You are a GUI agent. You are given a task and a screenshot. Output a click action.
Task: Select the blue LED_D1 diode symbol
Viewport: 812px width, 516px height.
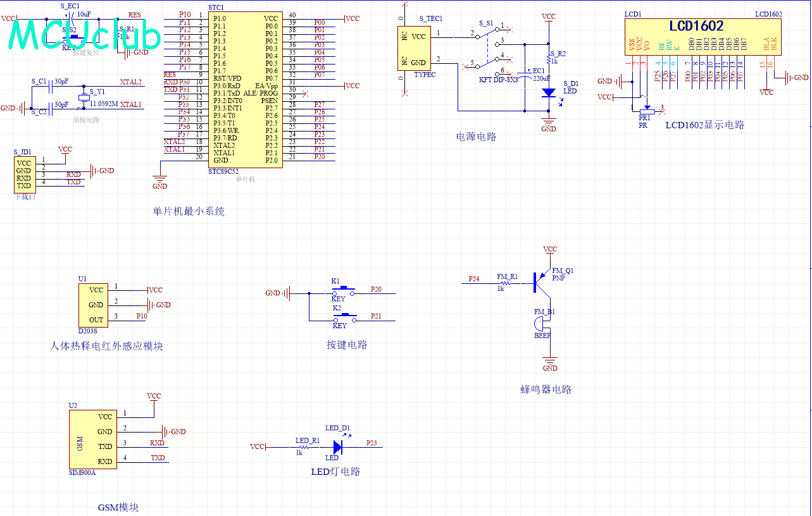coord(337,447)
